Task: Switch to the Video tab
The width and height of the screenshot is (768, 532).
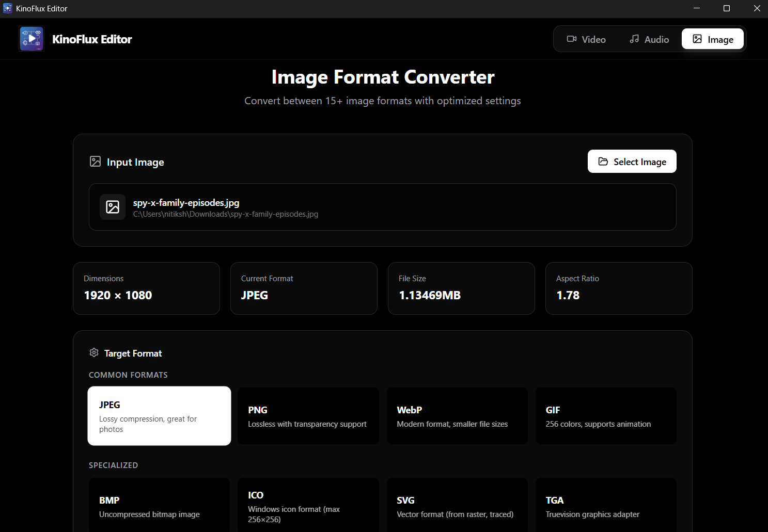Action: click(x=586, y=39)
